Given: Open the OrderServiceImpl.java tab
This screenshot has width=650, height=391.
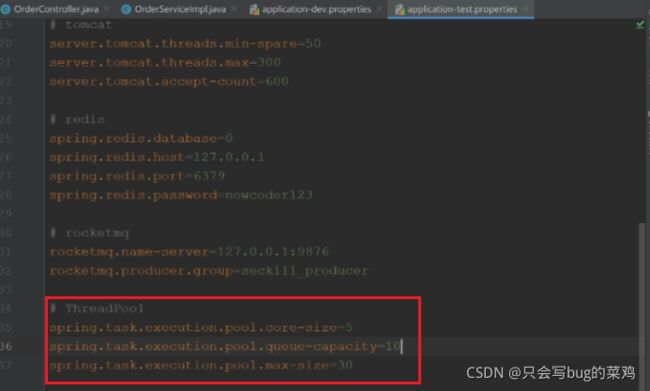Looking at the screenshot, I should point(180,9).
